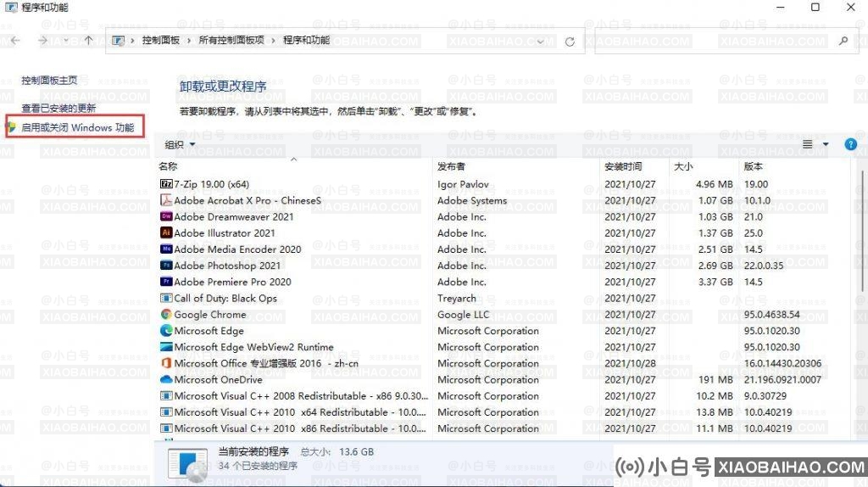This screenshot has width=868, height=487.
Task: Open 启用或关闭 Windows 功能 link
Action: pos(77,127)
